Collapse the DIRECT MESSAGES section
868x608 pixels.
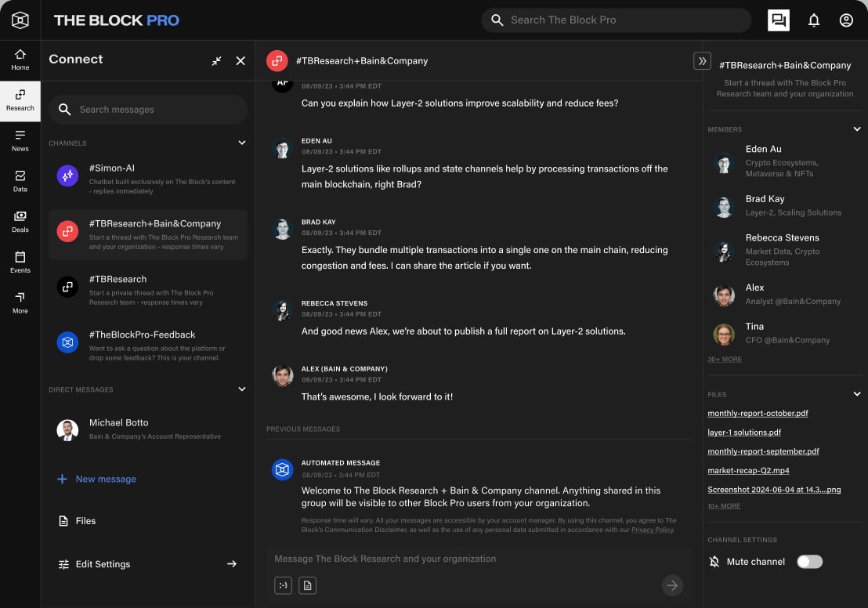(242, 389)
